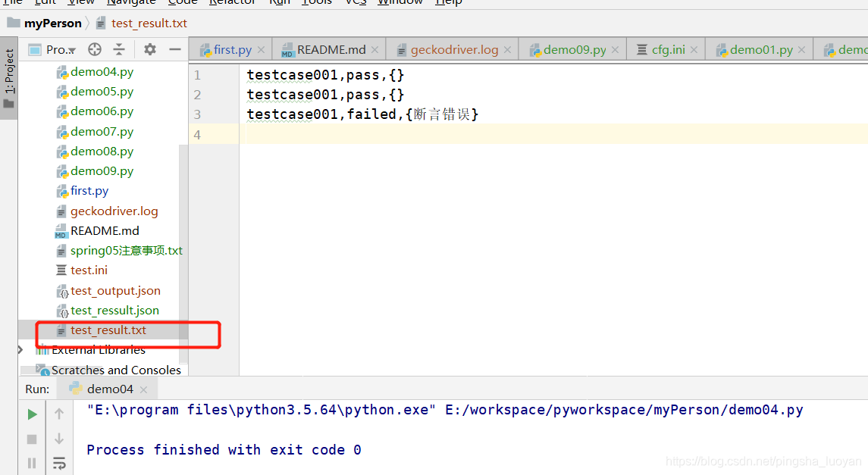Stop the process with the square icon
The height and width of the screenshot is (475, 868).
(32, 439)
